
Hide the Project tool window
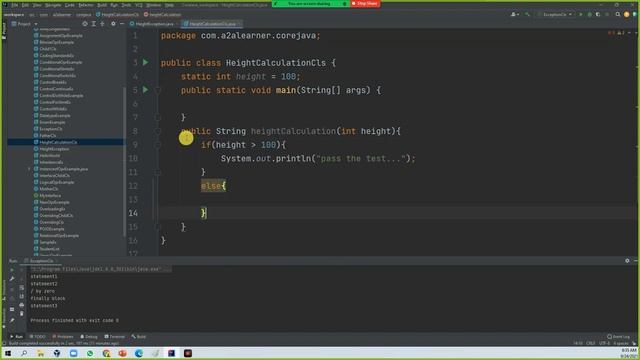click(x=122, y=24)
